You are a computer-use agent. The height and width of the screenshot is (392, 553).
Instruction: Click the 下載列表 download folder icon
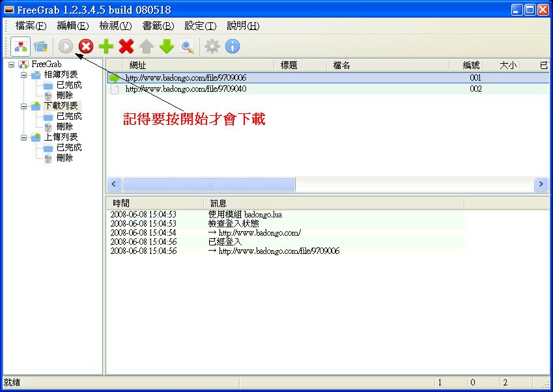pos(36,105)
